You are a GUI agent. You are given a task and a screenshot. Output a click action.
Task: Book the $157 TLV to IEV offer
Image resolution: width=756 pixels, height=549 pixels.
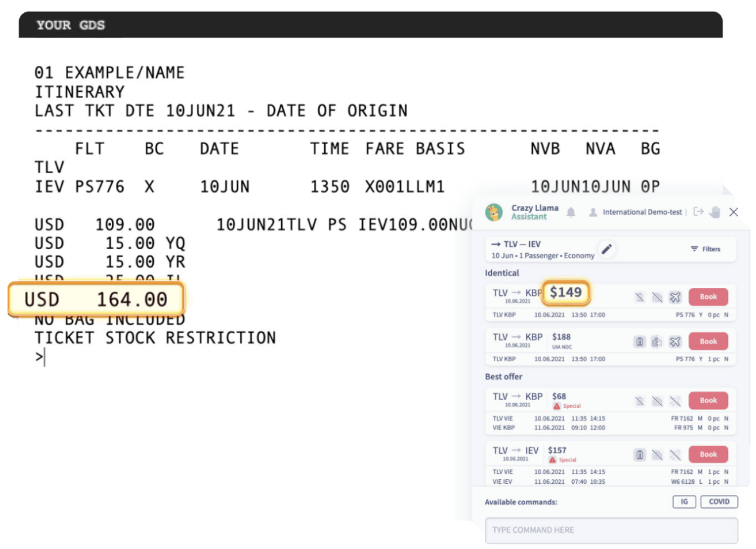coord(708,454)
